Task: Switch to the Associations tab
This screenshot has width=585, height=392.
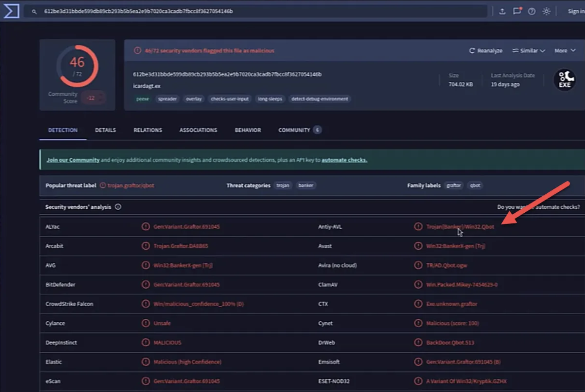Action: pos(198,130)
